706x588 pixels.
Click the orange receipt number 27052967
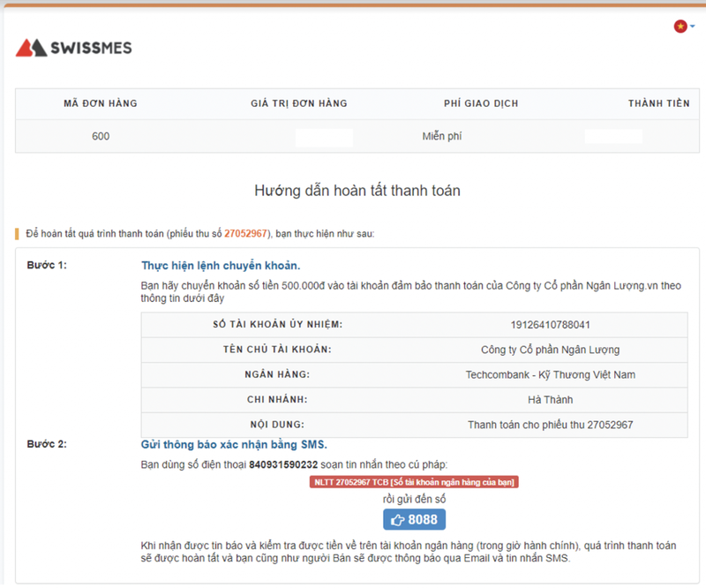(246, 233)
